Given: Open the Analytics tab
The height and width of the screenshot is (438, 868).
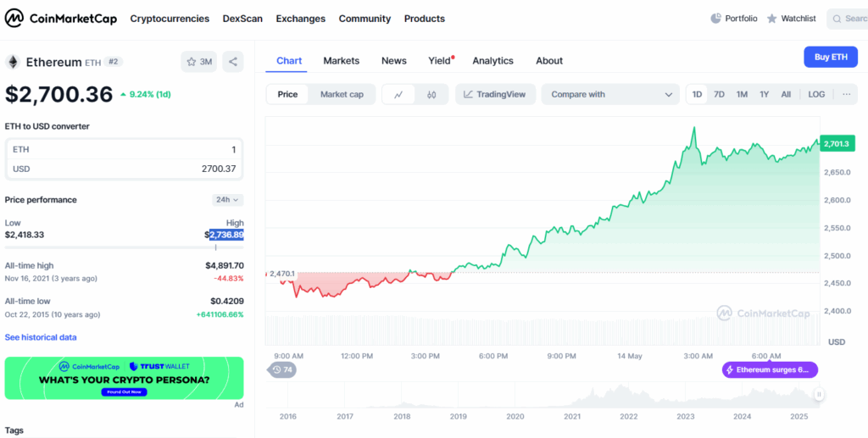Looking at the screenshot, I should 492,60.
